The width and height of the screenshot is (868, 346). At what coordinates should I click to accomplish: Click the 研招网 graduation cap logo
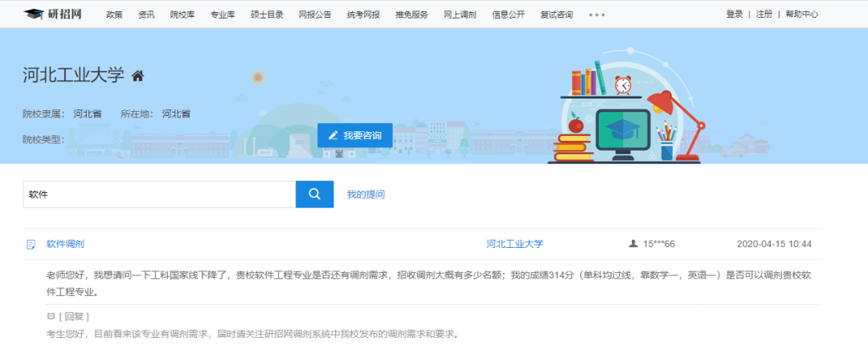pyautogui.click(x=52, y=14)
